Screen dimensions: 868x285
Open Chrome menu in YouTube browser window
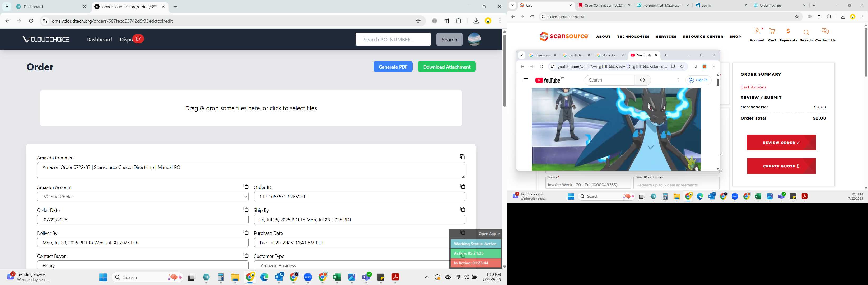[714, 66]
